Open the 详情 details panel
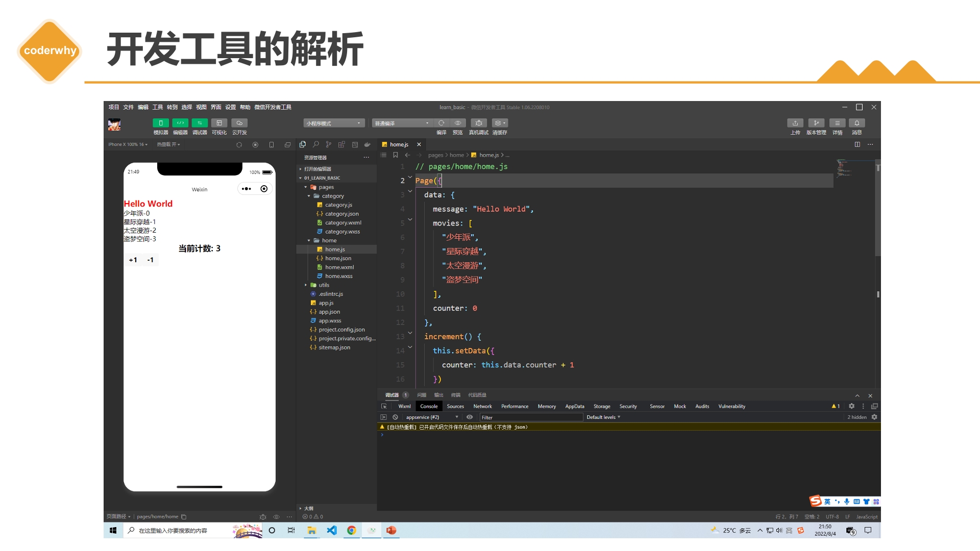The image size is (980, 551). coord(837,123)
